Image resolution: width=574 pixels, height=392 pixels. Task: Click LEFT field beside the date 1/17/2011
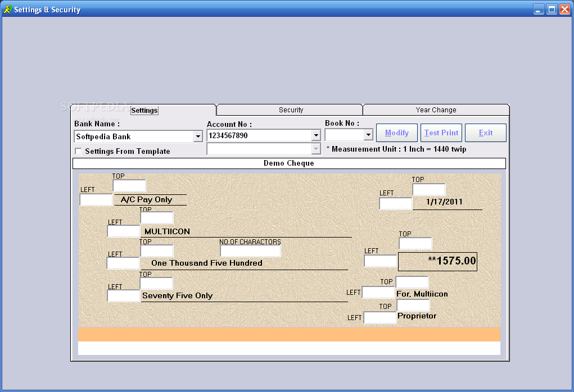click(x=396, y=203)
